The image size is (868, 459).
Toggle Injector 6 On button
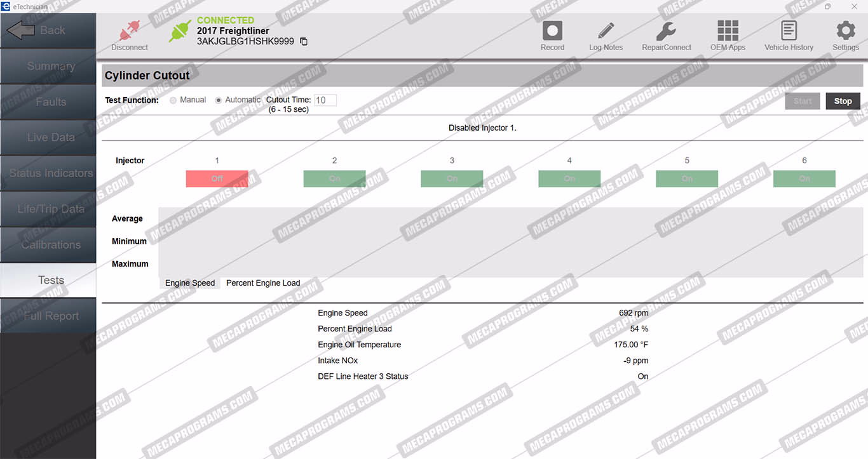point(804,178)
